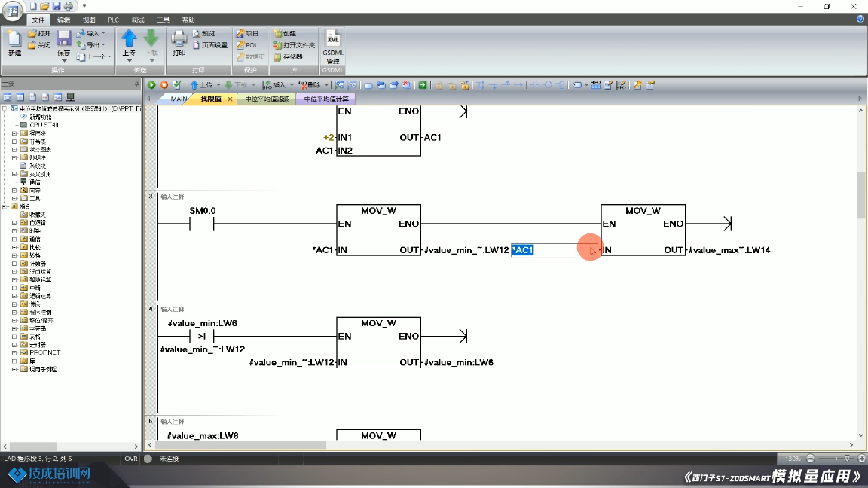The image size is (868, 488).
Task: Click the green 下载 download arrow in ribbon
Action: [151, 38]
